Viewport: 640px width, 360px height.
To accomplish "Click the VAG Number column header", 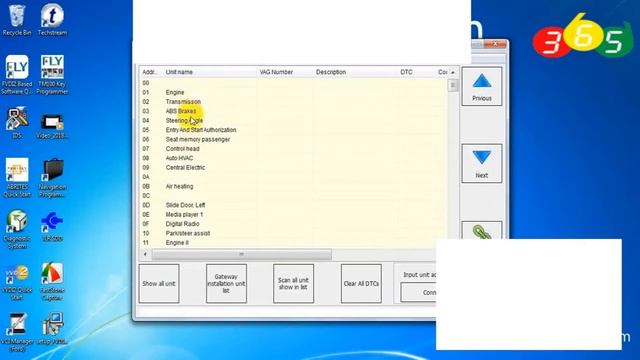I will coord(285,72).
